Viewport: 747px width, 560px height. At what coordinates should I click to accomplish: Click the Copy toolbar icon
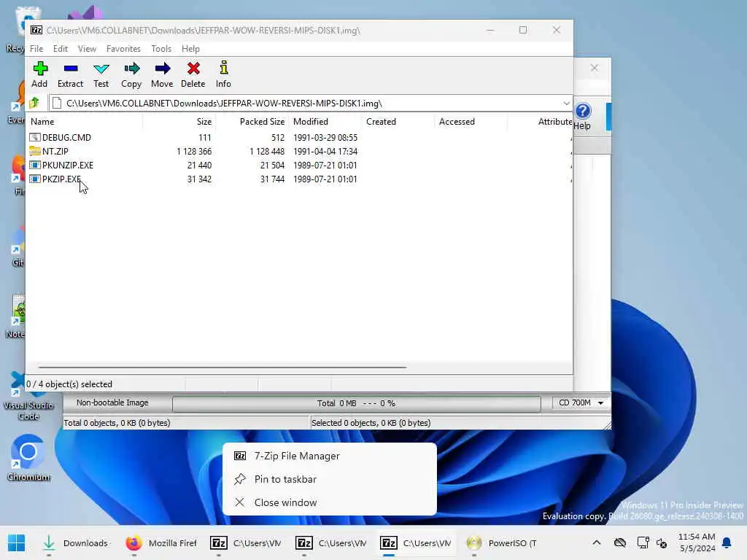click(131, 69)
